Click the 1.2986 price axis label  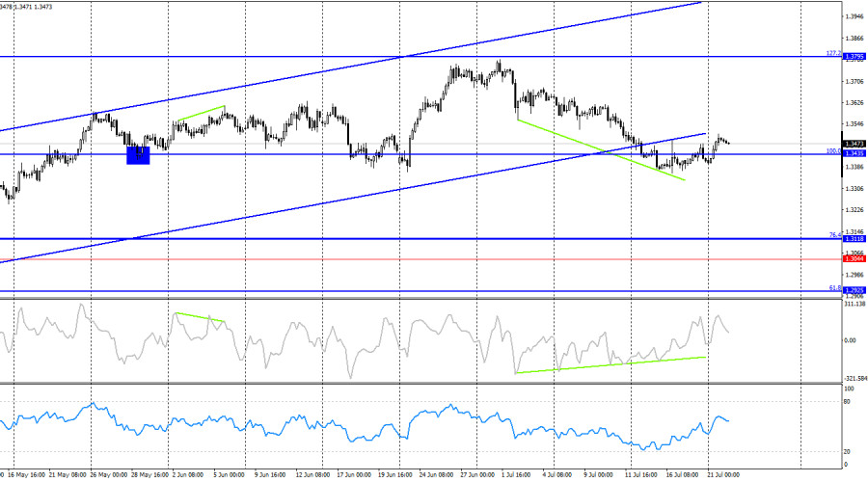pyautogui.click(x=854, y=275)
